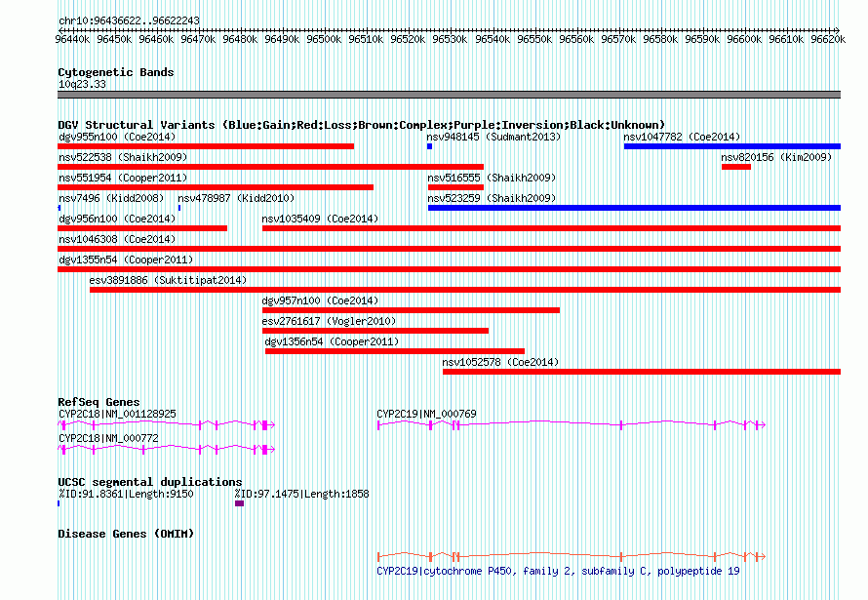Click the nsv478987 (Kidd2010) label
868x600 pixels.
[236, 198]
